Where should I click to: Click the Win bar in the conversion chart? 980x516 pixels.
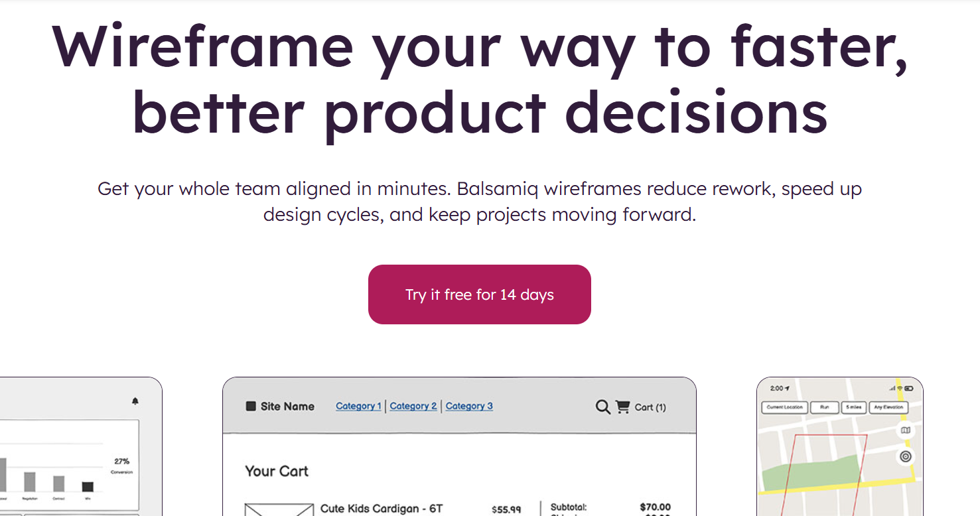click(x=87, y=486)
